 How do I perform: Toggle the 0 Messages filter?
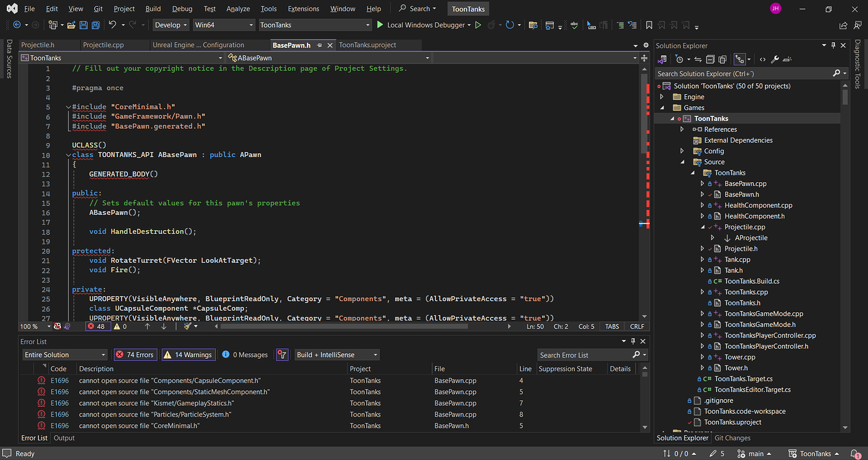[x=245, y=354]
